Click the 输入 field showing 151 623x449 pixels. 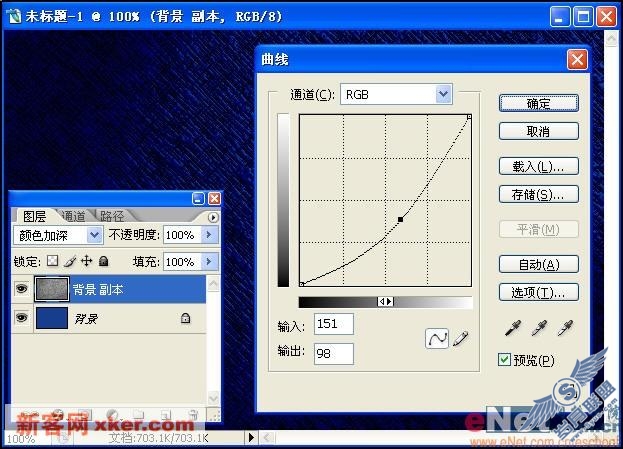(333, 324)
